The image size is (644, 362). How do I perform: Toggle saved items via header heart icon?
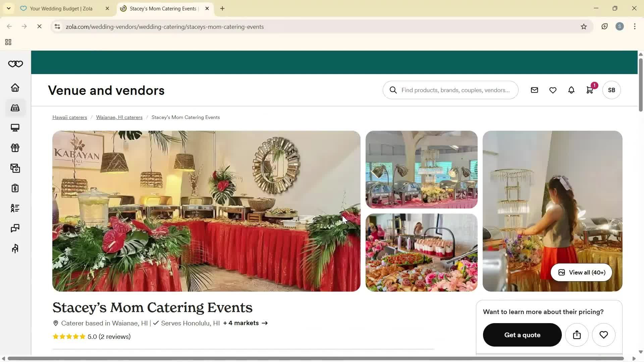pos(553,90)
